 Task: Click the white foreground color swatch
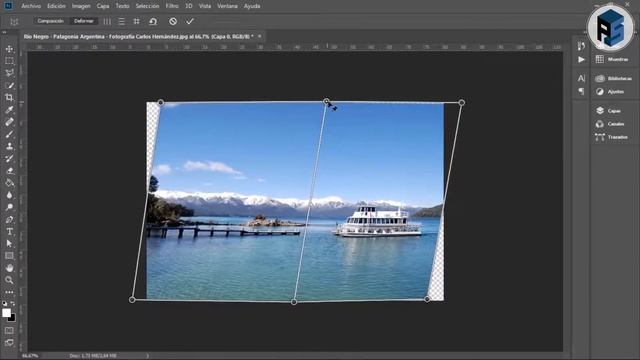(6, 313)
